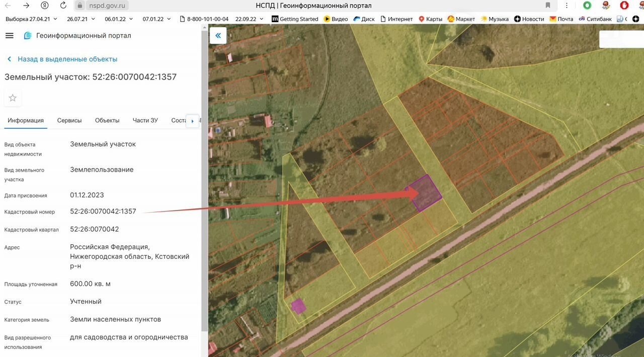The width and height of the screenshot is (644, 357).
Task: Open the Карты bookmark
Action: pos(430,19)
